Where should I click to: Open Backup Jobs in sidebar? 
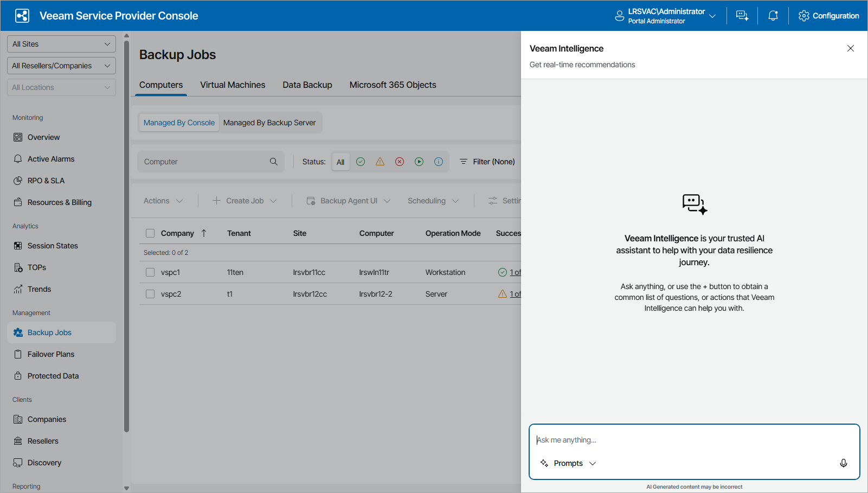(61, 332)
